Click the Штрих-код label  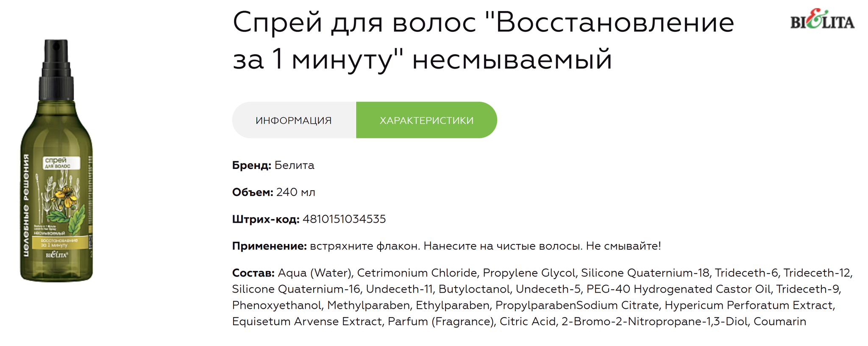pos(266,219)
